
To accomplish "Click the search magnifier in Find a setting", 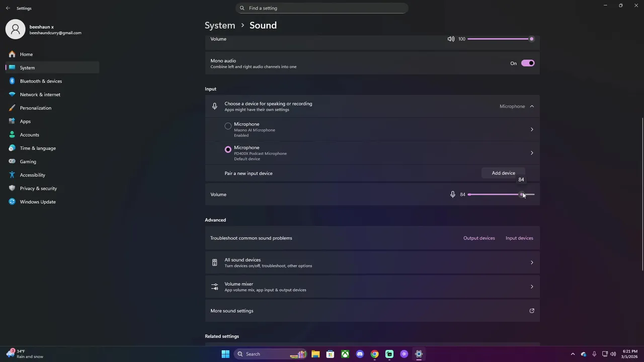I will [x=242, y=8].
